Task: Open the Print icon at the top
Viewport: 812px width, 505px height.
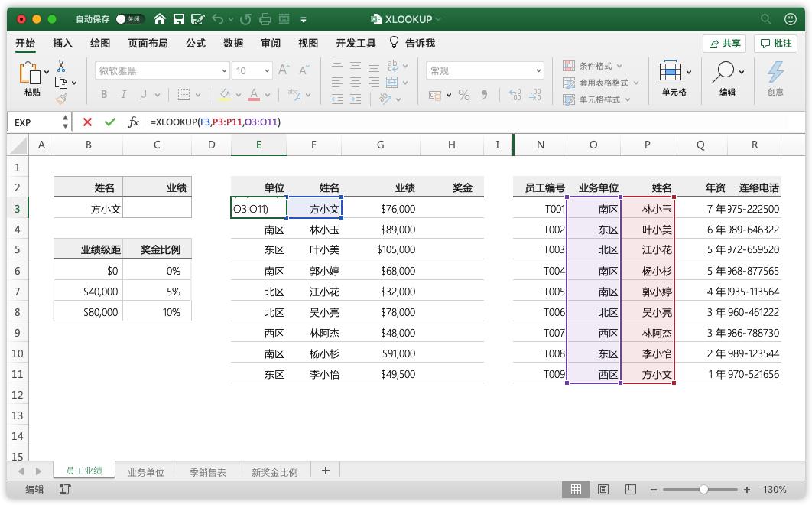Action: [264, 18]
